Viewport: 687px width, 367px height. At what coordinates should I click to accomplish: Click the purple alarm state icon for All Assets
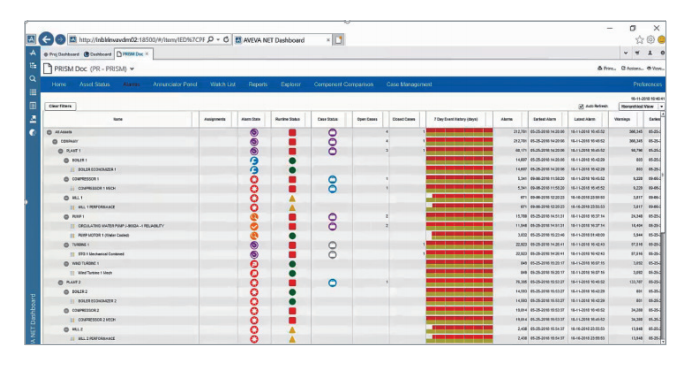[254, 132]
